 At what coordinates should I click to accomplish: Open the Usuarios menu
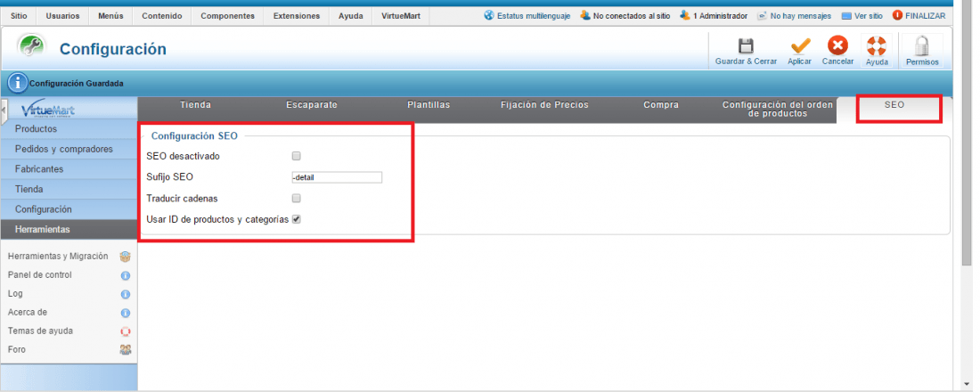click(62, 16)
